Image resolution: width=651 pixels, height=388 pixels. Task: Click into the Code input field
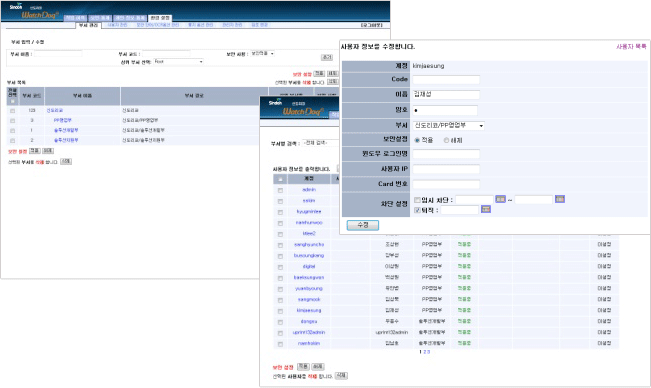pos(446,80)
